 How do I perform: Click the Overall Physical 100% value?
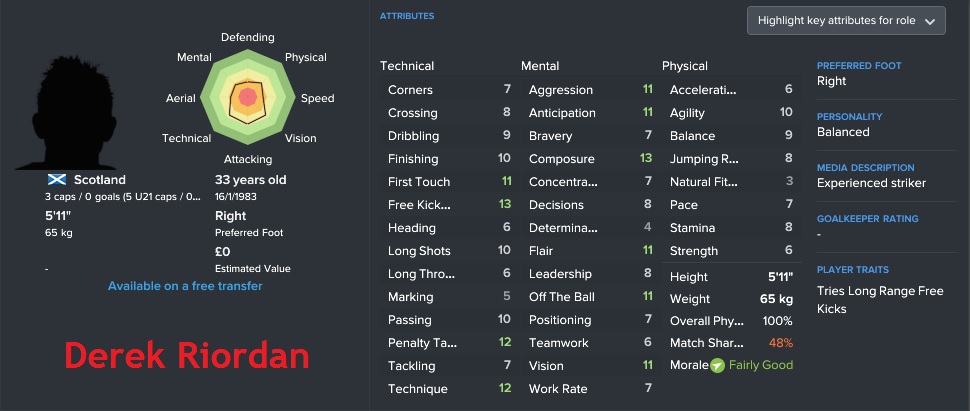click(778, 321)
